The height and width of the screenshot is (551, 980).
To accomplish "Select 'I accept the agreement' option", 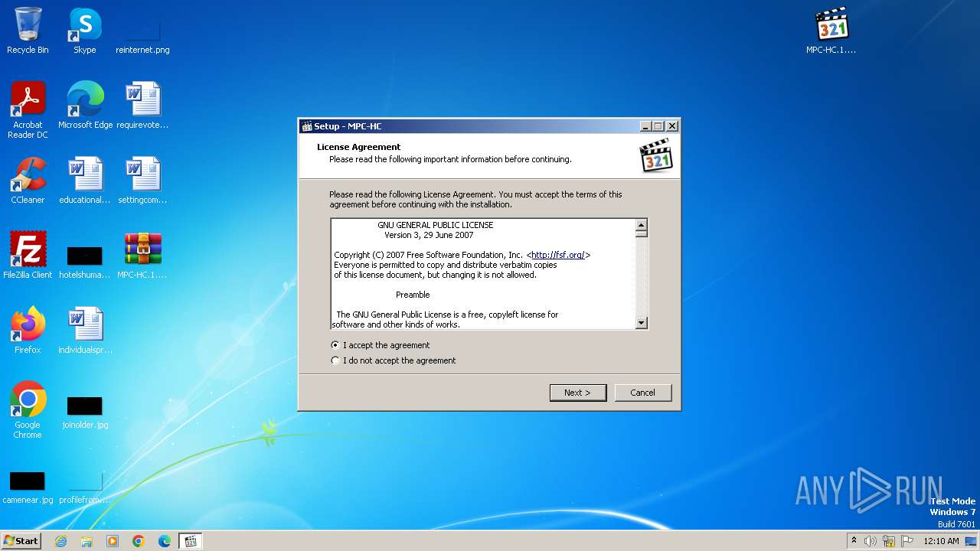I will 381,345.
